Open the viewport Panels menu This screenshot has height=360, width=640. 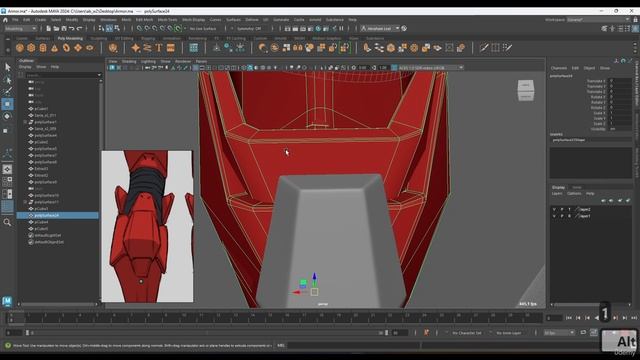201,61
